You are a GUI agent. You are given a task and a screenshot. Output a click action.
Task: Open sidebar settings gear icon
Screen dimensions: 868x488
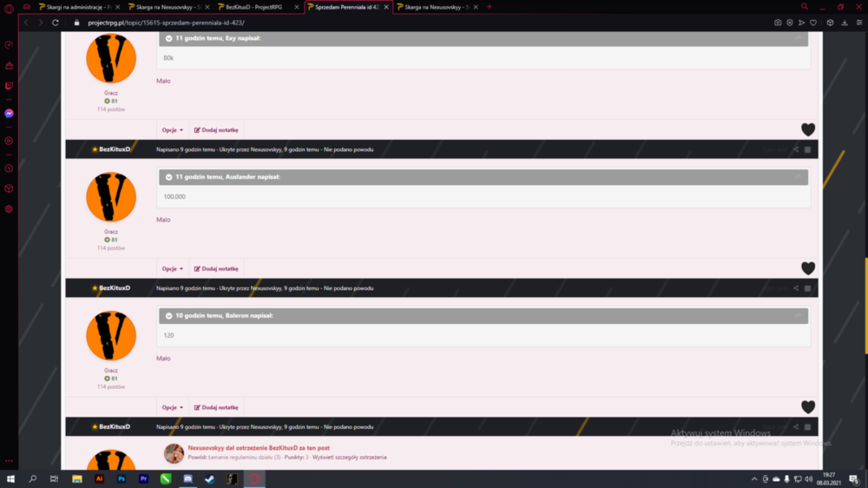[9, 209]
